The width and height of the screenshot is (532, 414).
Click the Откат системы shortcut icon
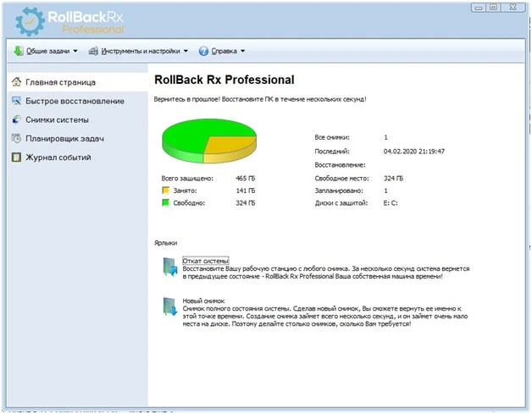point(170,268)
